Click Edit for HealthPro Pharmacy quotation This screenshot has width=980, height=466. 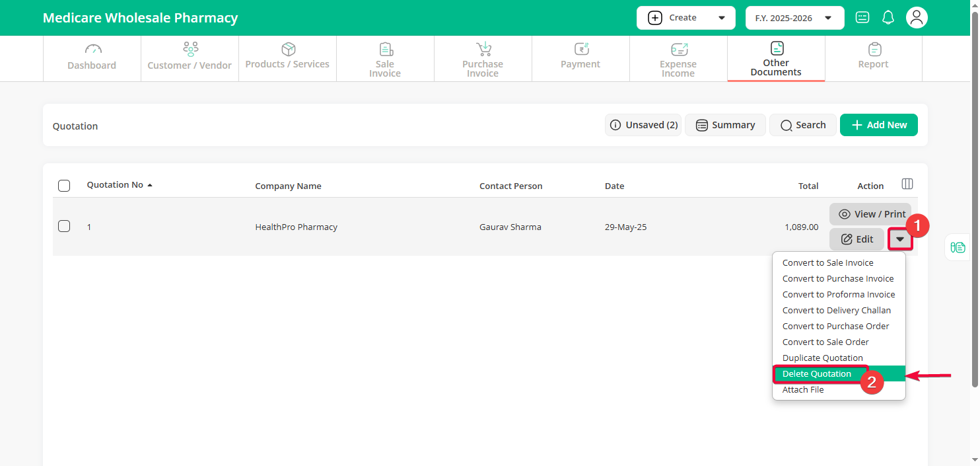[x=857, y=239]
